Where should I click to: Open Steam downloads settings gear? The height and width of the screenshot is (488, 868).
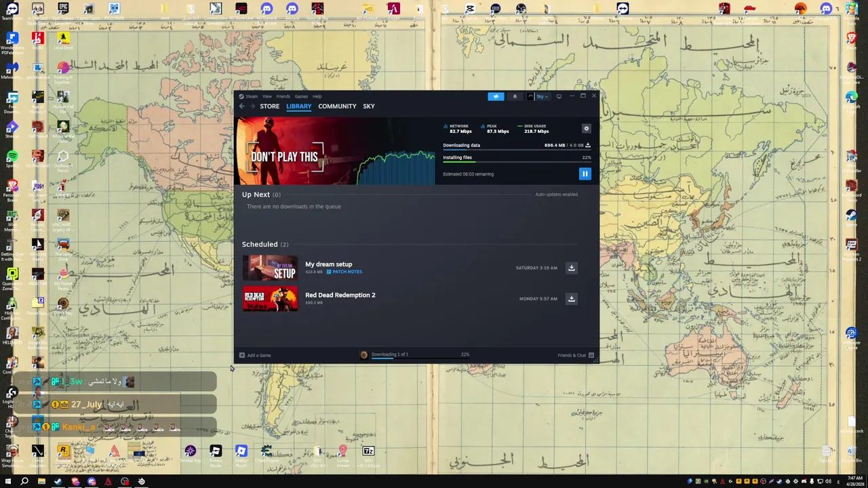(587, 128)
